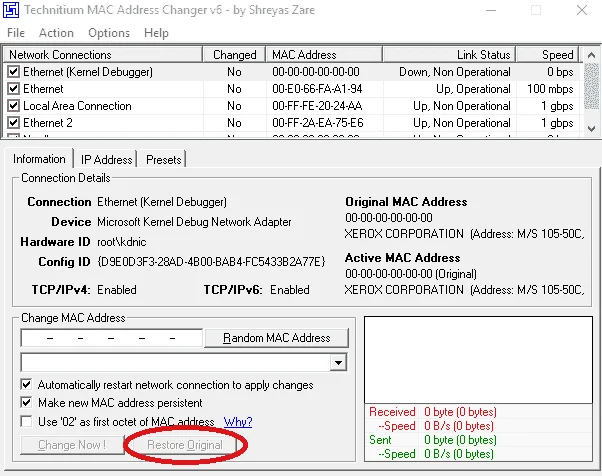Click the Down, Non Operational link status
Screen dimensions: 602x476
pos(455,72)
